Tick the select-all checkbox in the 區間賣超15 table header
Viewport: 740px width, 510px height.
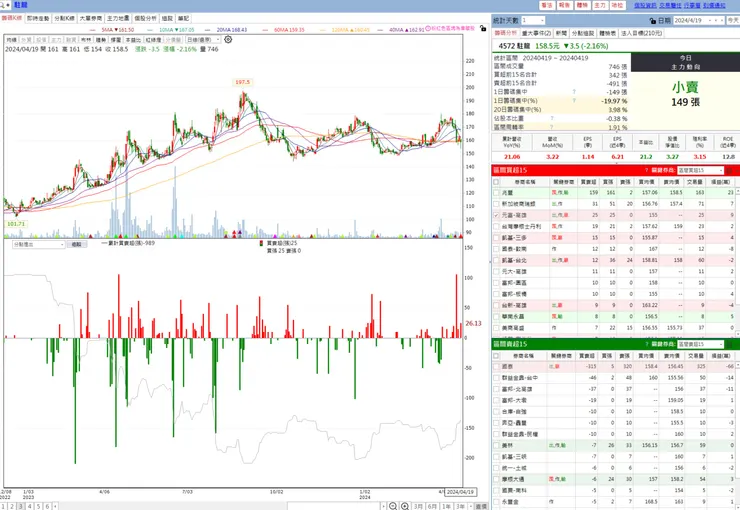pos(496,356)
